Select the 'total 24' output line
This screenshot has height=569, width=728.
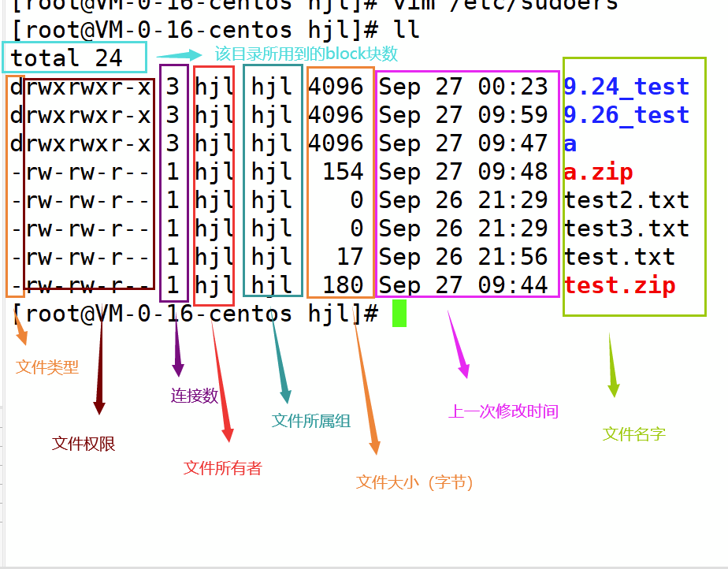[66, 58]
